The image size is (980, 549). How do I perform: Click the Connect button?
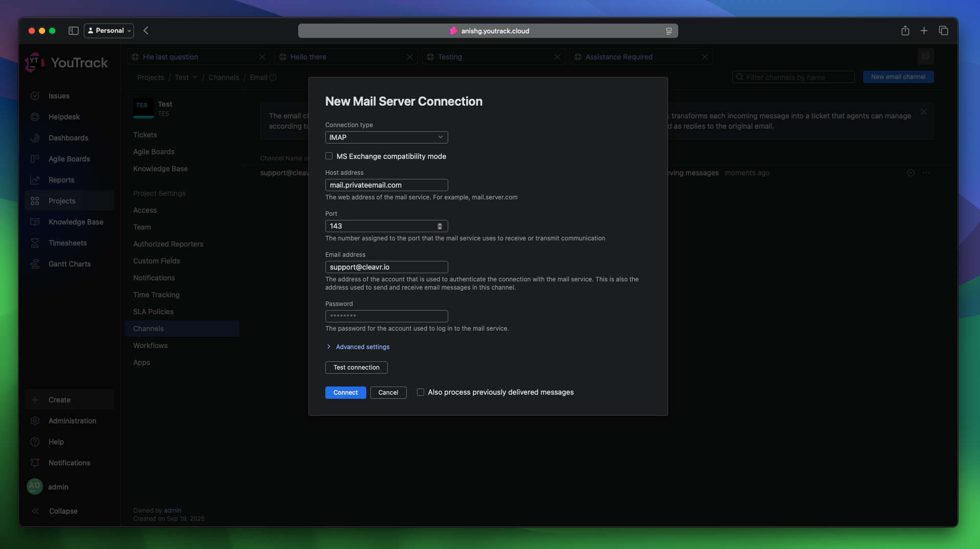point(345,393)
